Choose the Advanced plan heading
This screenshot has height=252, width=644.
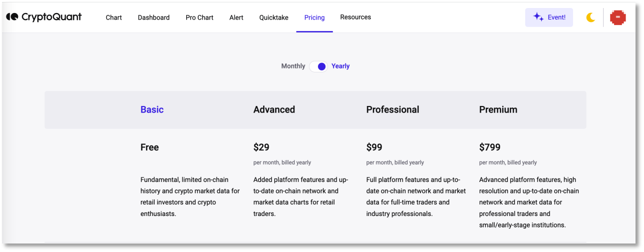274,109
